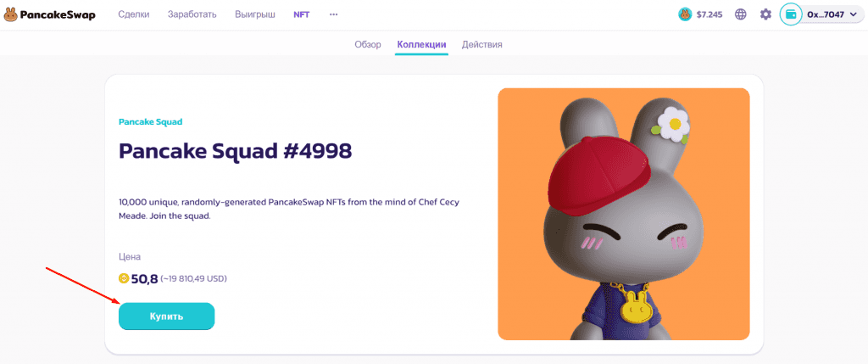The image size is (868, 364).
Task: Click the NFT description paragraph
Action: pyautogui.click(x=289, y=209)
